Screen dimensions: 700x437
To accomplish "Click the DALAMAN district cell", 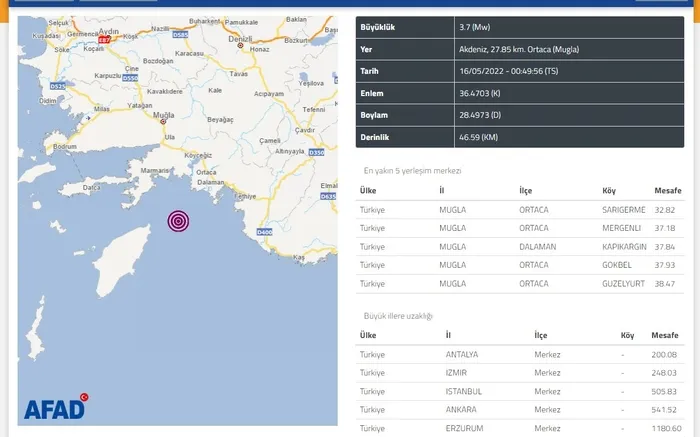I will (x=538, y=247).
